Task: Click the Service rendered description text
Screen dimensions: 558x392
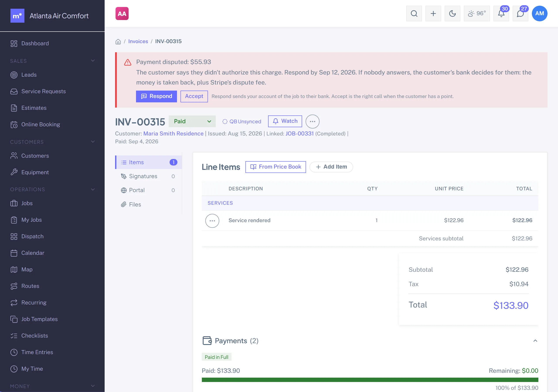Action: coord(249,220)
